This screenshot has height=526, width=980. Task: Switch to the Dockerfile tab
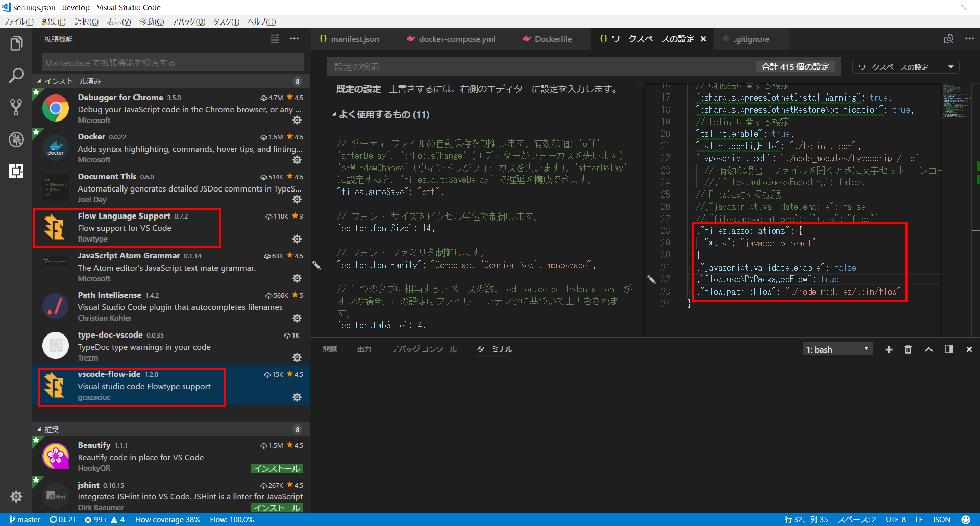point(552,39)
